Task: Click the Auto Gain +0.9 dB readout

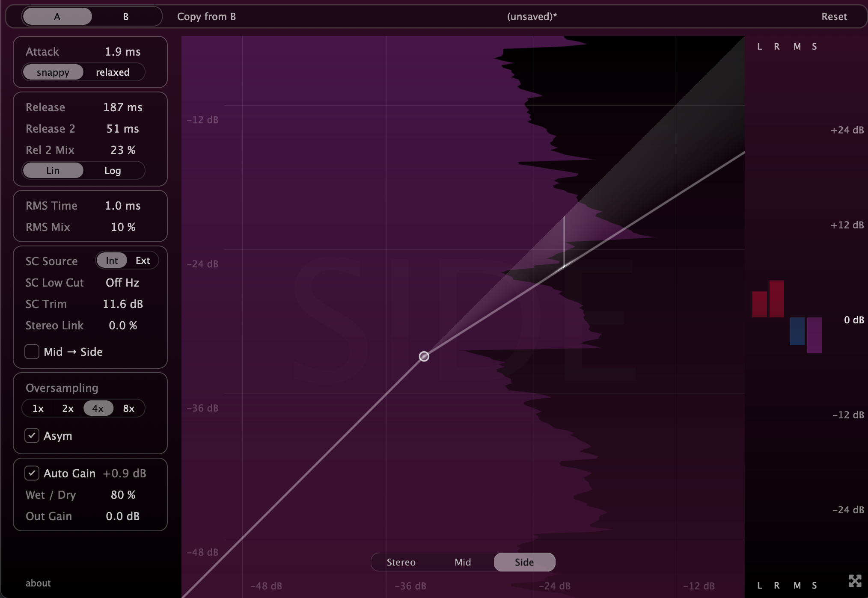Action: 125,474
